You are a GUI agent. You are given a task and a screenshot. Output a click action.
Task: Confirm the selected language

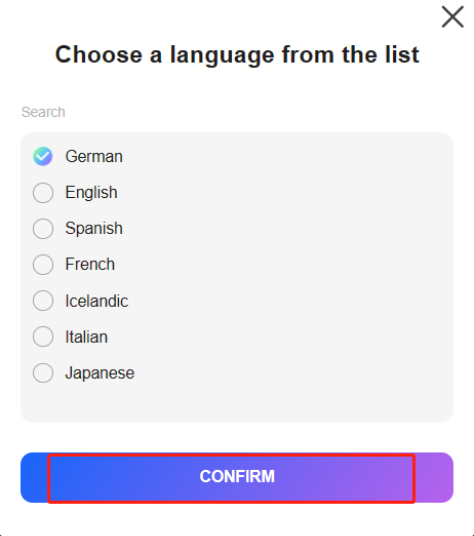tap(237, 478)
